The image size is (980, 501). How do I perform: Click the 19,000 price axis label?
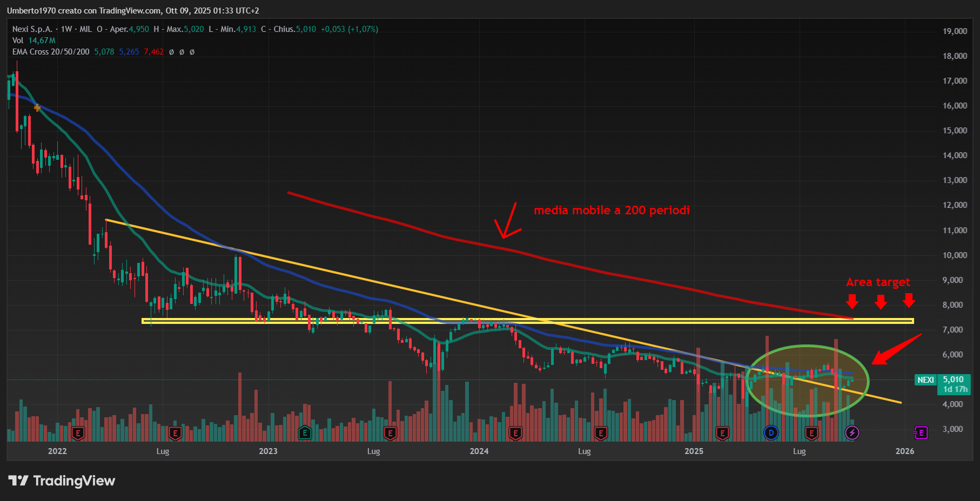955,31
